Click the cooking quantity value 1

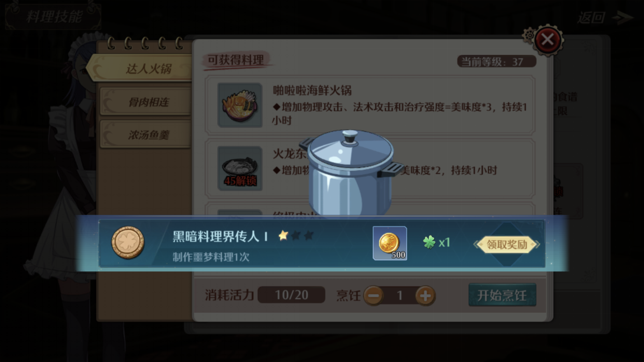coord(399,295)
